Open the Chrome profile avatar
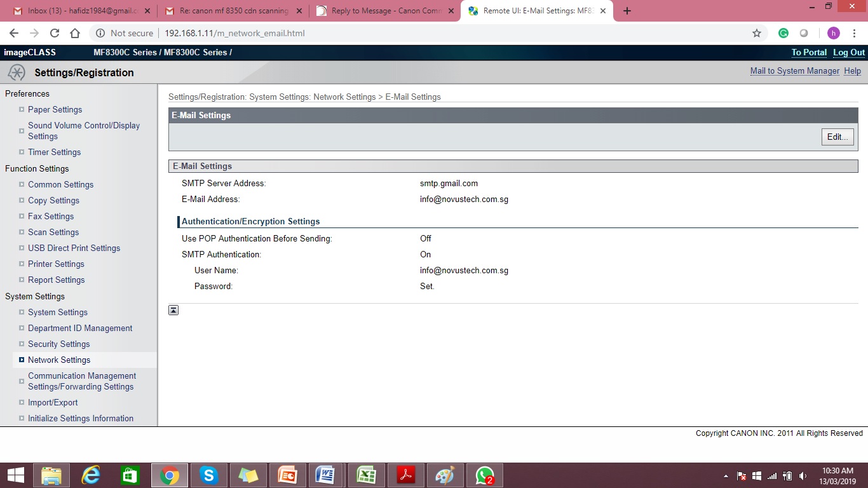This screenshot has height=488, width=868. [833, 33]
